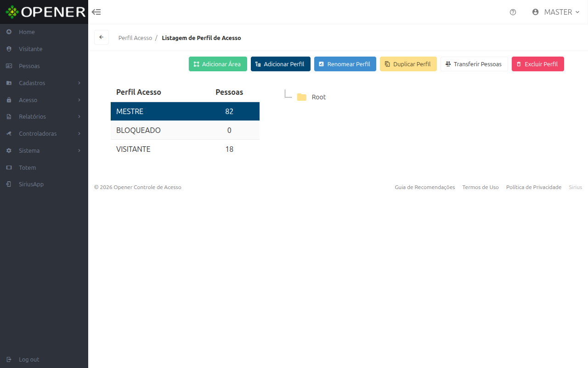Viewport: 588px width, 368px height.
Task: Click the back arrow button
Action: coord(102,37)
